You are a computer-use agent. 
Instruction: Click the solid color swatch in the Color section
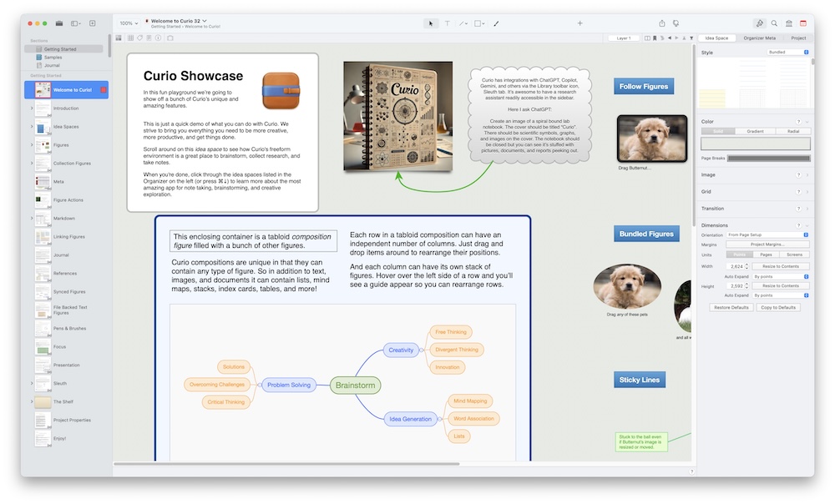(754, 144)
